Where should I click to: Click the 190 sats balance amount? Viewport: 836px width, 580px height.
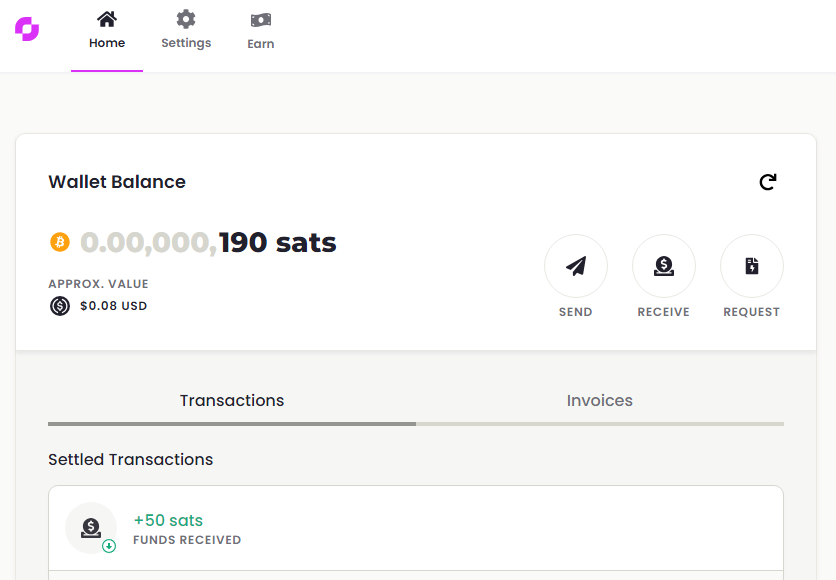tap(277, 242)
